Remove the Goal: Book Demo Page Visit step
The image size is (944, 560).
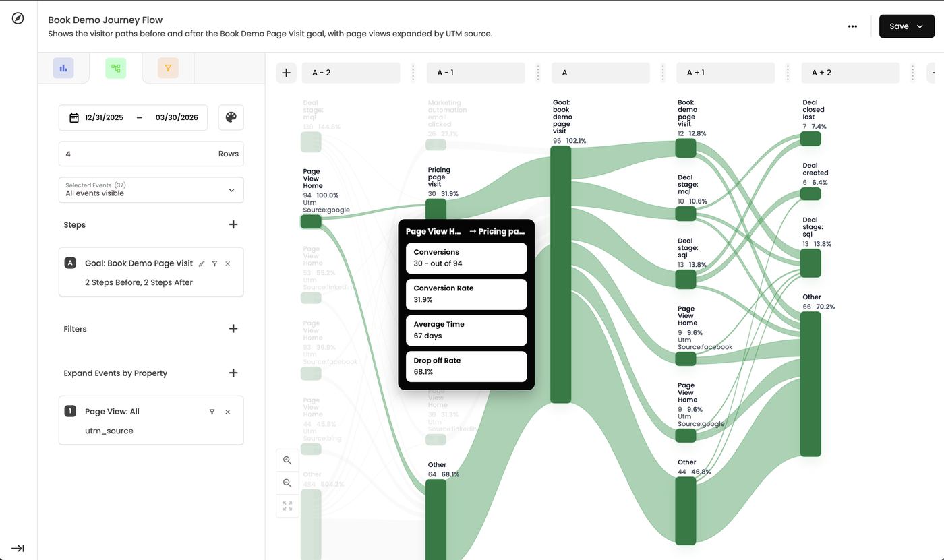pyautogui.click(x=228, y=263)
